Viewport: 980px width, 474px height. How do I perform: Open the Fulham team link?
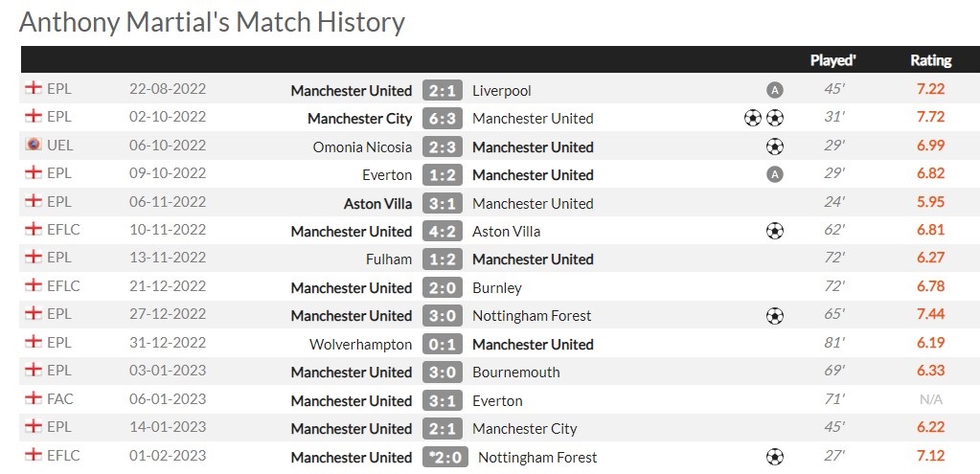[x=389, y=259]
